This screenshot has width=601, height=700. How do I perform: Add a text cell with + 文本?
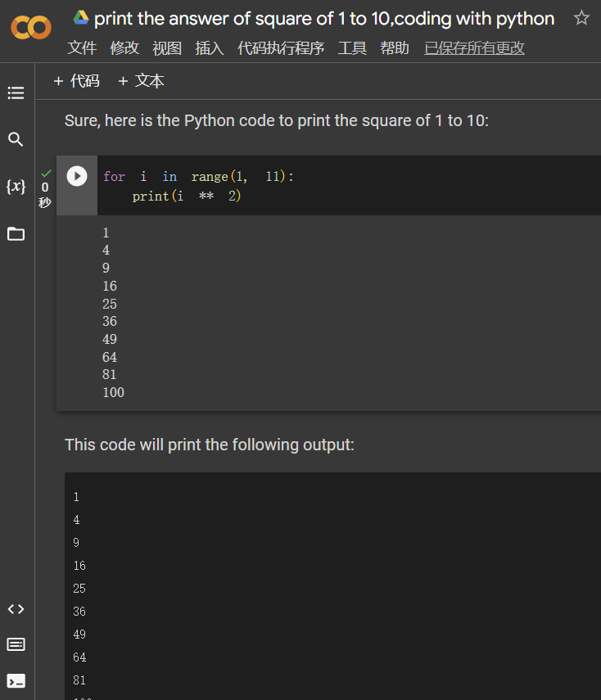pos(141,81)
